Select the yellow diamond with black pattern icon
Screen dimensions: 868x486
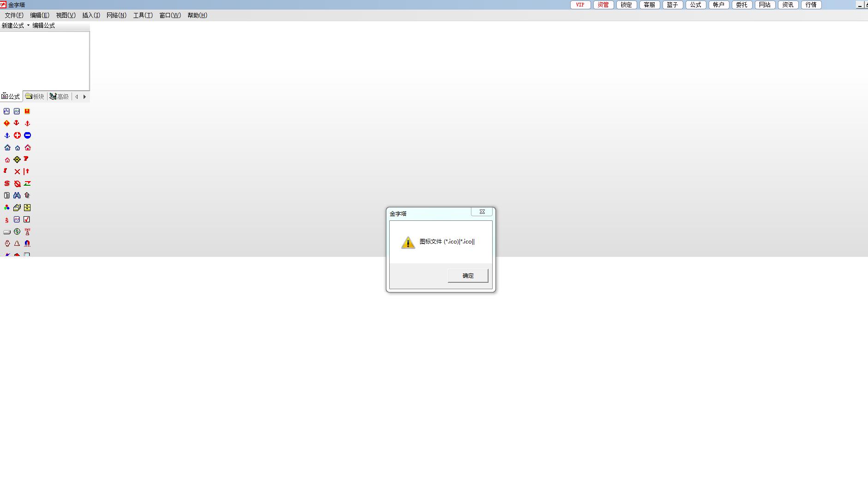tap(17, 159)
